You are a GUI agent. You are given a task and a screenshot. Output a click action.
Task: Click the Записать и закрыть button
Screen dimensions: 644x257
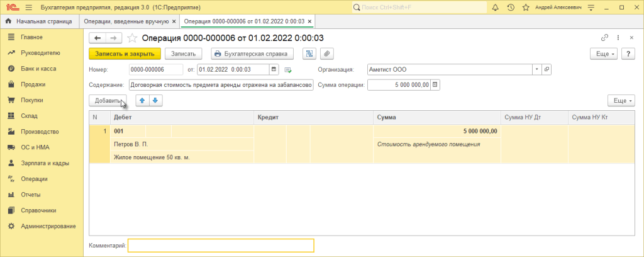125,54
